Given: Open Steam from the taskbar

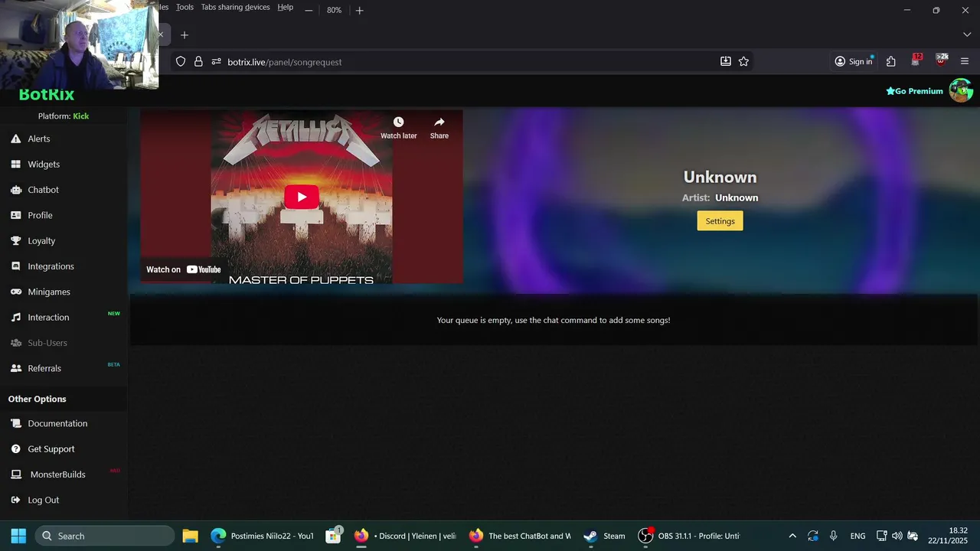Looking at the screenshot, I should coord(604,536).
